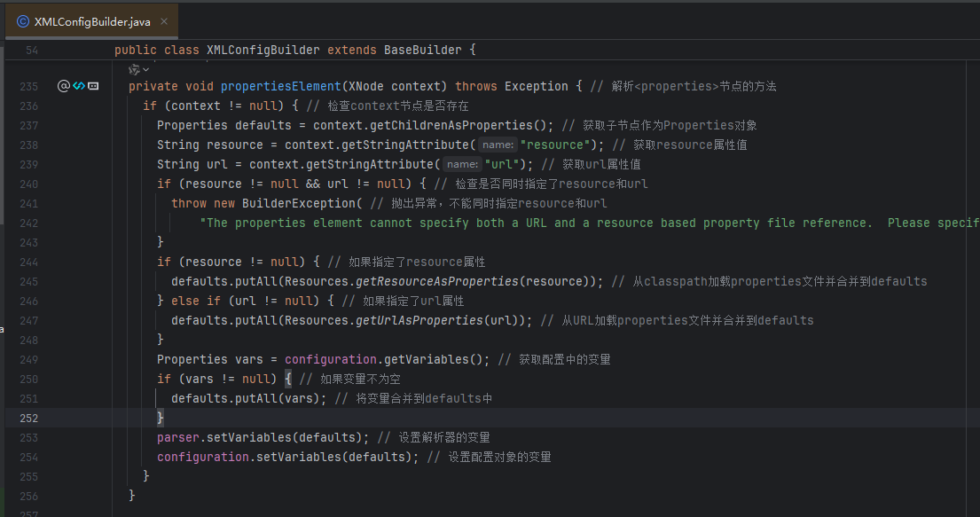
Task: Click the name: inlay hint before "url"
Action: [x=462, y=164]
